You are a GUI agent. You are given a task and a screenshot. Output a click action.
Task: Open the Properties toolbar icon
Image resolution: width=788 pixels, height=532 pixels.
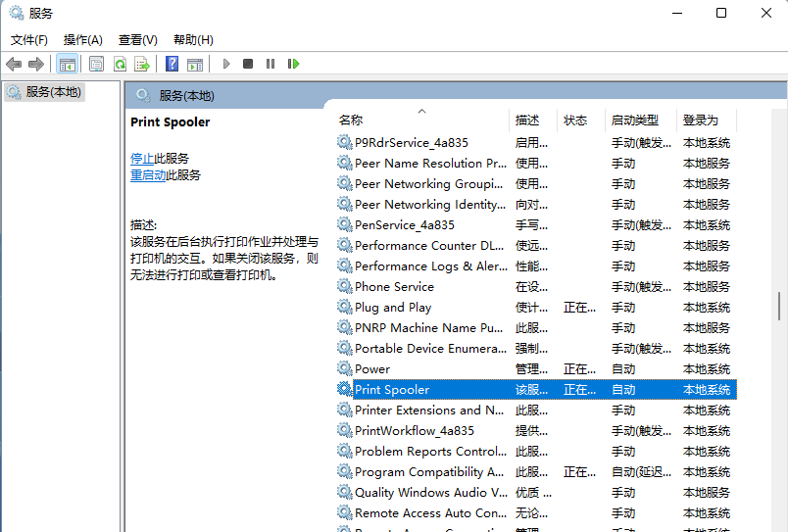[96, 64]
